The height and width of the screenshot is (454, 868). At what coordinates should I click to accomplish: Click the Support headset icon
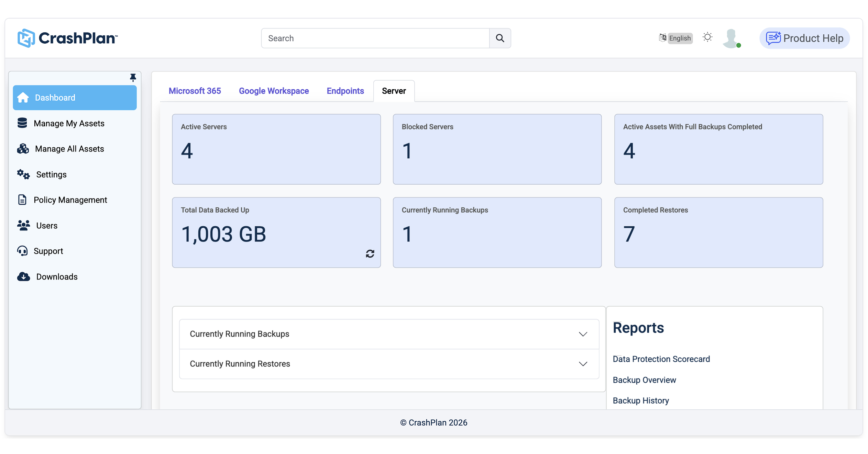pyautogui.click(x=22, y=251)
